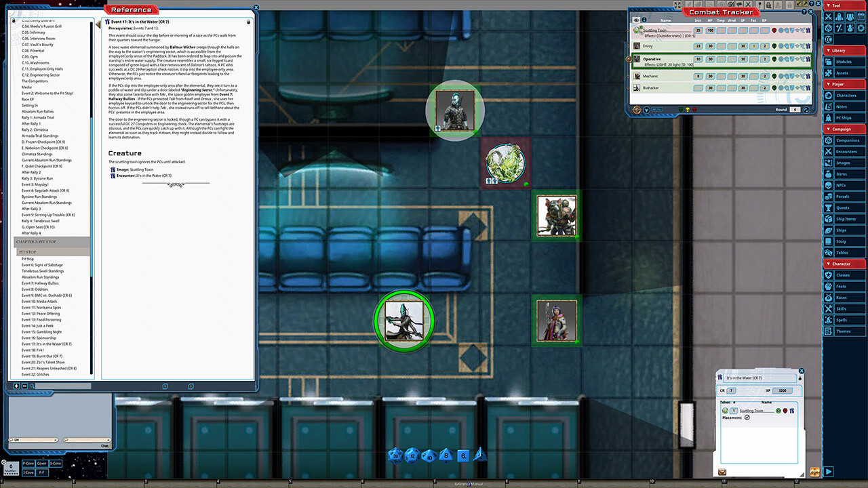Toggle the Combat Tracker eye visibility icon
Image resolution: width=868 pixels, height=488 pixels.
636,20
